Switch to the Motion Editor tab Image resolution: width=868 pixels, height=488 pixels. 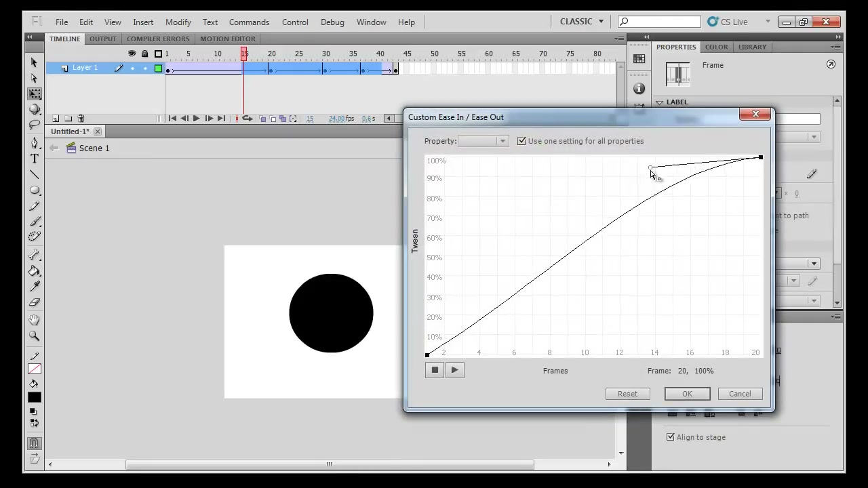(228, 39)
